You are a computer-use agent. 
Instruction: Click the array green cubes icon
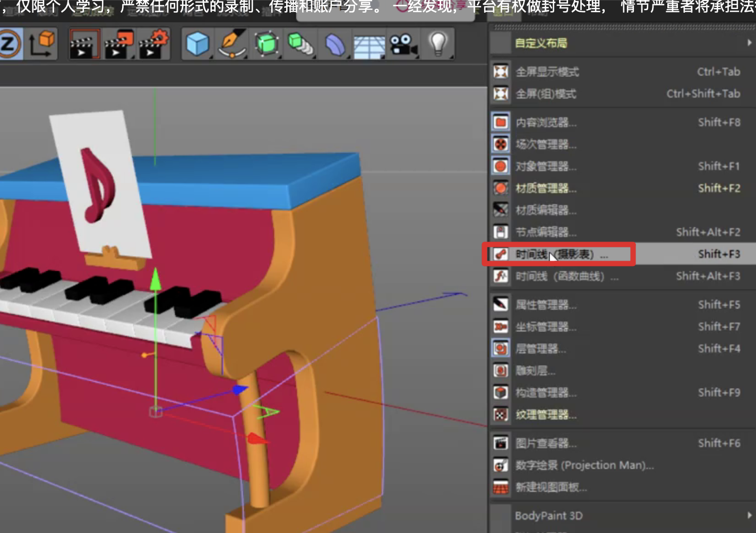pos(301,44)
